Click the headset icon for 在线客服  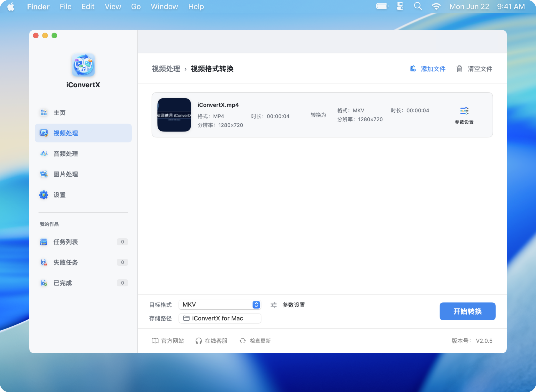click(x=199, y=341)
